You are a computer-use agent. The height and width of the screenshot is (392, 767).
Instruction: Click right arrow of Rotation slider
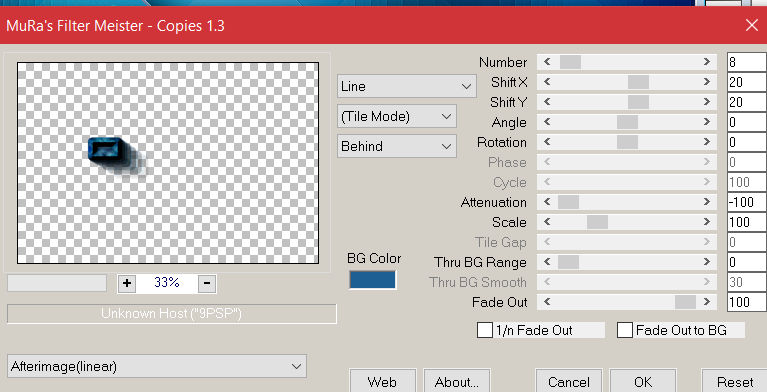pos(707,142)
